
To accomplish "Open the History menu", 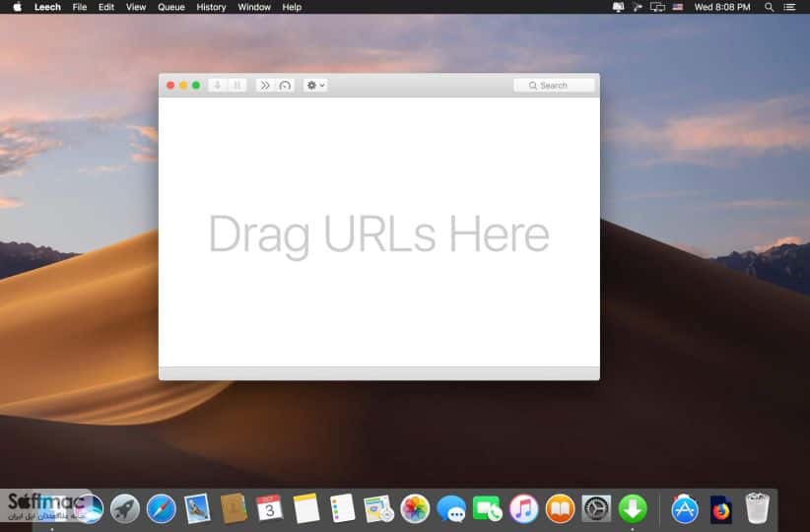I will [211, 7].
